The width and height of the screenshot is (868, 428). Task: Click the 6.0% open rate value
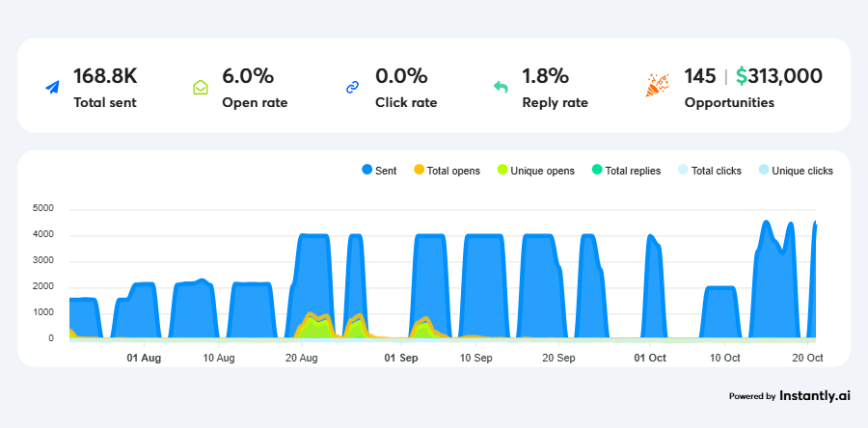[248, 76]
